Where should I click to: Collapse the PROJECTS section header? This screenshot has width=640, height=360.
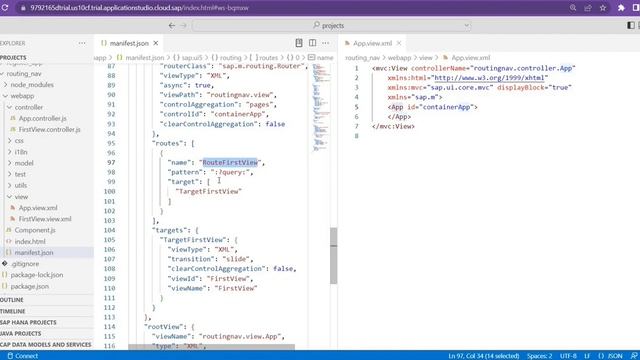click(13, 58)
